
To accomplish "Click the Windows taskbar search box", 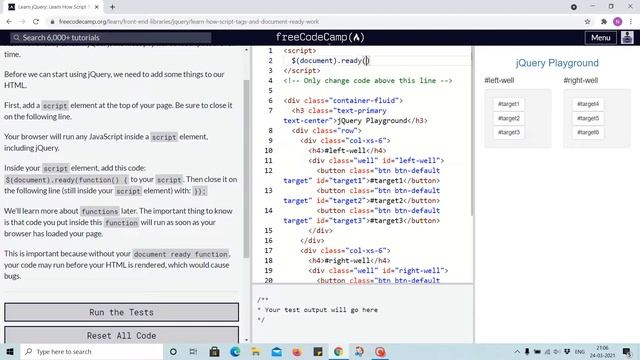I will point(91,351).
